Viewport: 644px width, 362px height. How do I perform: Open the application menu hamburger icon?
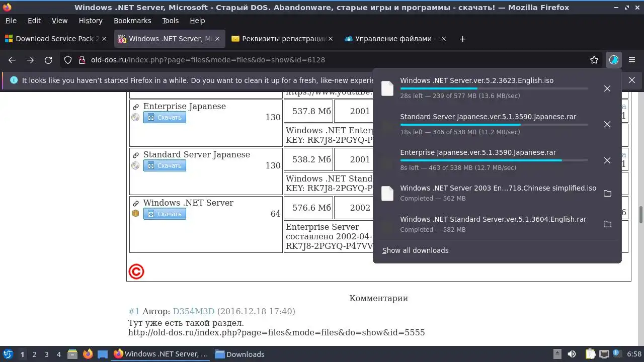pos(631,60)
